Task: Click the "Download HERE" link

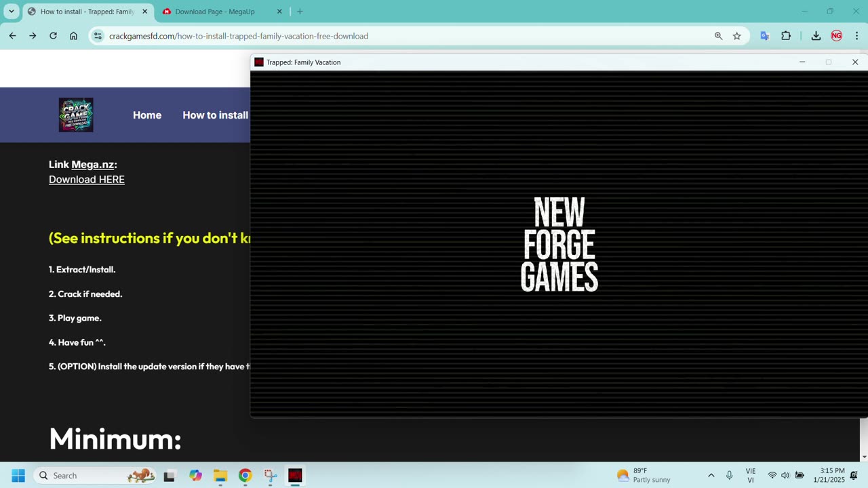Action: (87, 180)
